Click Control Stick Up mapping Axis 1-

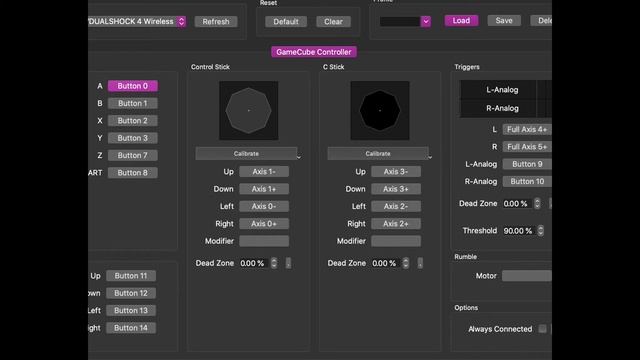pos(264,171)
